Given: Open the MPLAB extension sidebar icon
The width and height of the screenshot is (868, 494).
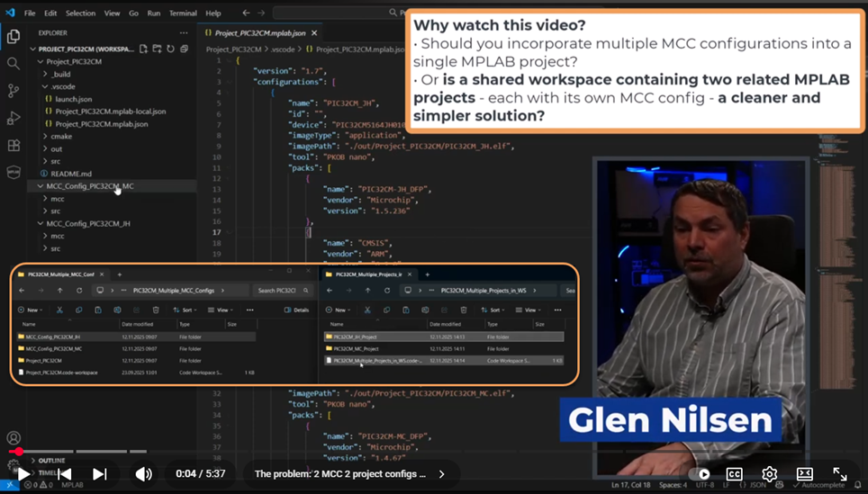Looking at the screenshot, I should (x=14, y=172).
